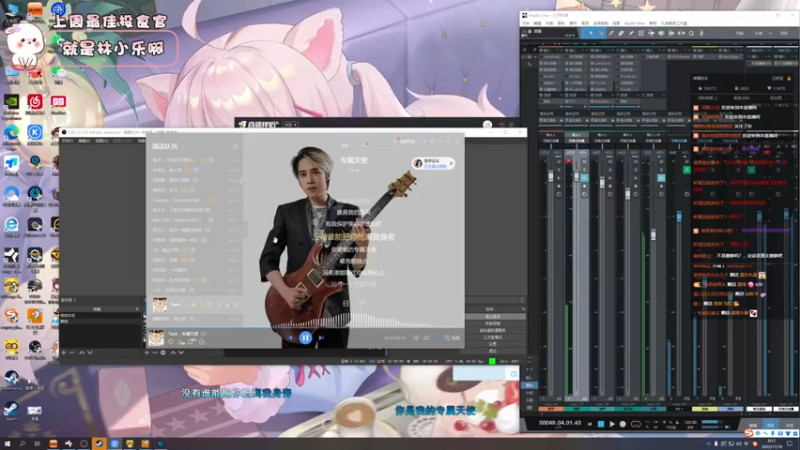Open the 文件(F) menu in OBS
800x450 pixels.
pyautogui.click(x=67, y=141)
